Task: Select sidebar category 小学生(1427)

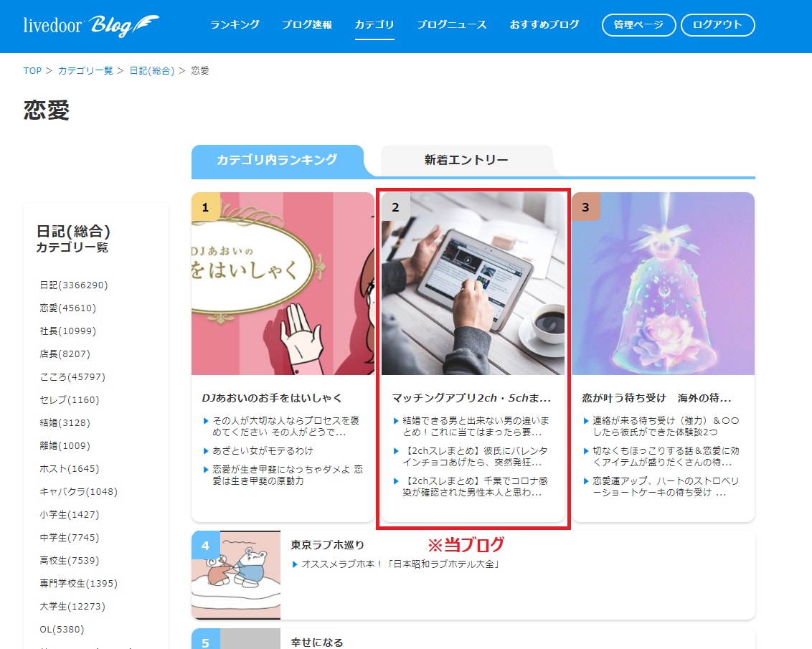Action: pos(70,514)
